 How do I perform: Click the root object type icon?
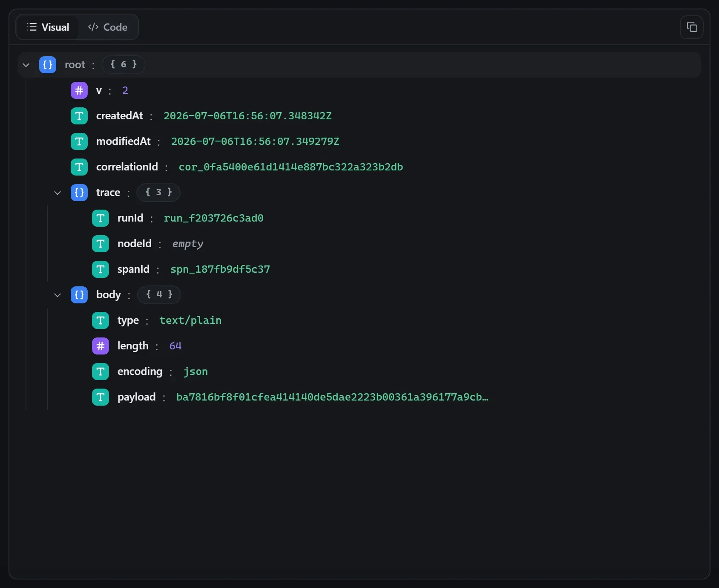pos(48,65)
